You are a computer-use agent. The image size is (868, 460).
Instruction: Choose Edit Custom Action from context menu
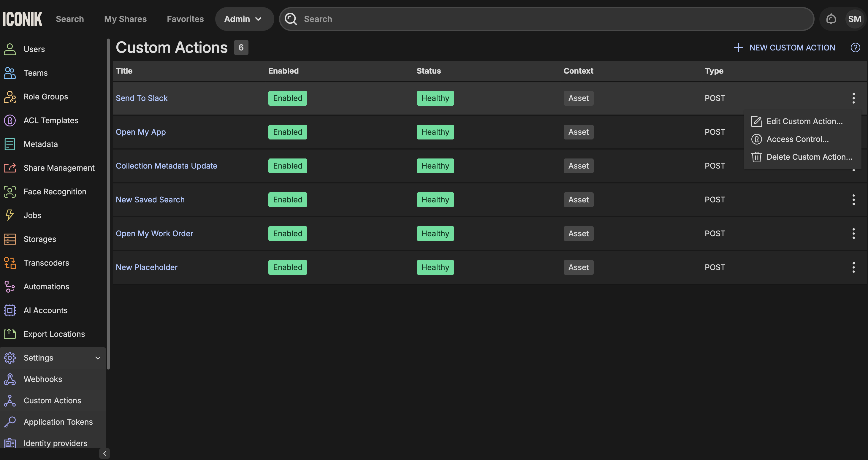(x=804, y=121)
